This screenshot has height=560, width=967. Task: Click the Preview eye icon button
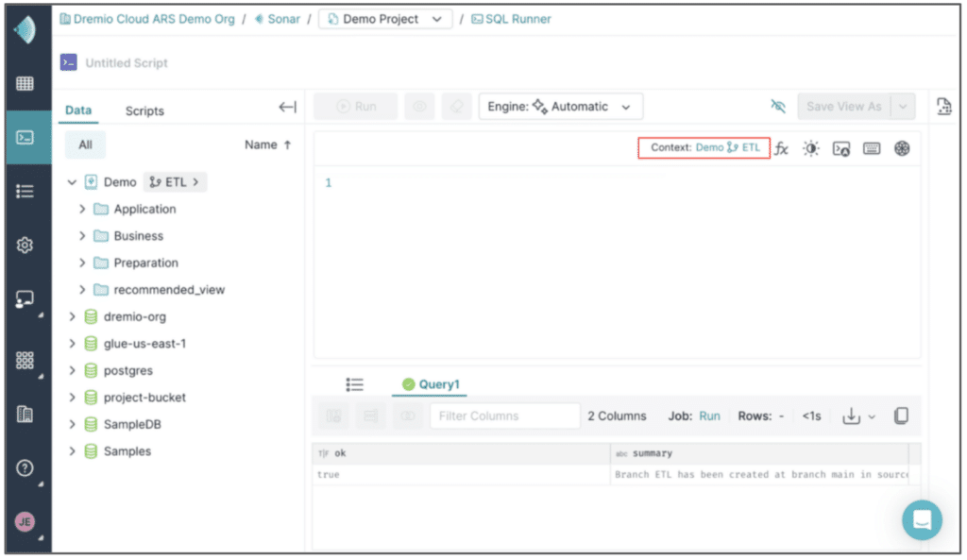click(419, 107)
